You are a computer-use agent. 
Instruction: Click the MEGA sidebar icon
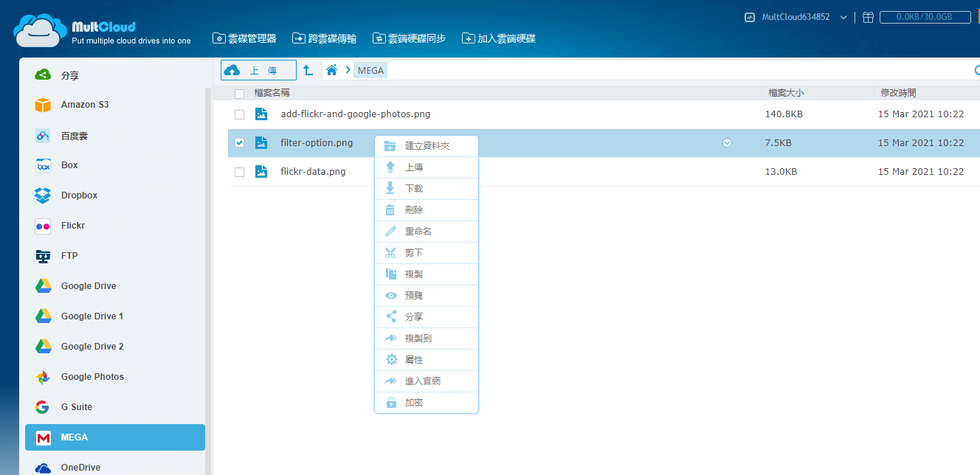(x=43, y=437)
